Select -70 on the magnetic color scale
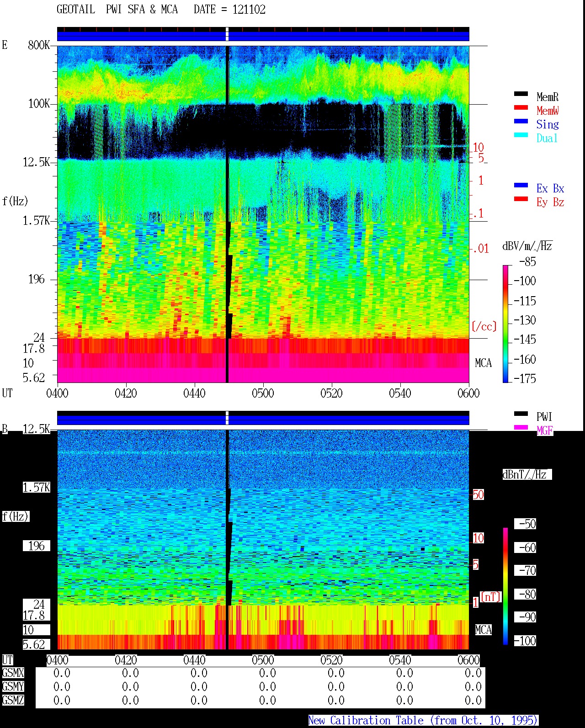The image size is (585, 728). point(526,570)
